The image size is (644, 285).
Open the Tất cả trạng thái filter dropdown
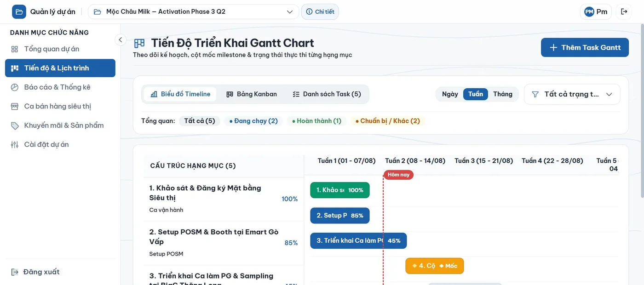[572, 94]
